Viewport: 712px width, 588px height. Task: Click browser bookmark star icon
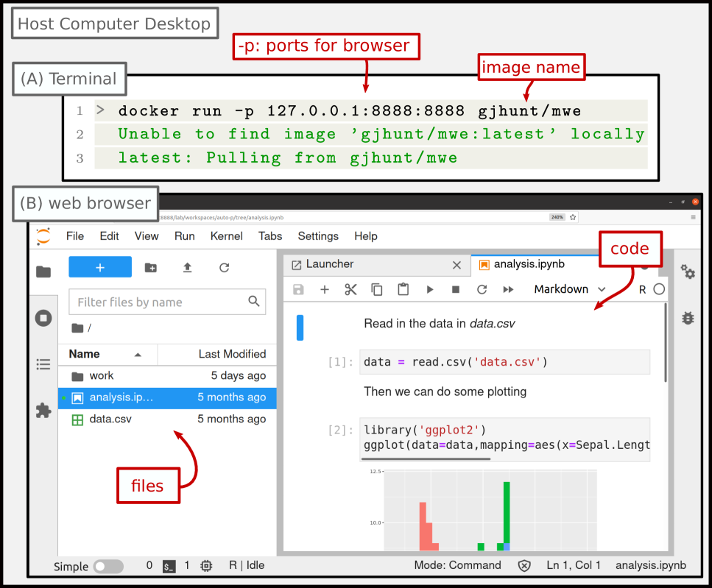(x=573, y=217)
